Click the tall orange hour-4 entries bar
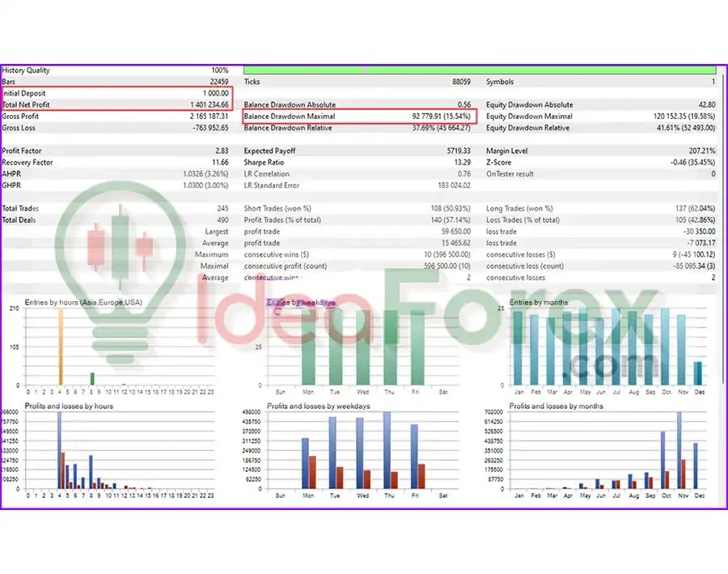 point(60,347)
